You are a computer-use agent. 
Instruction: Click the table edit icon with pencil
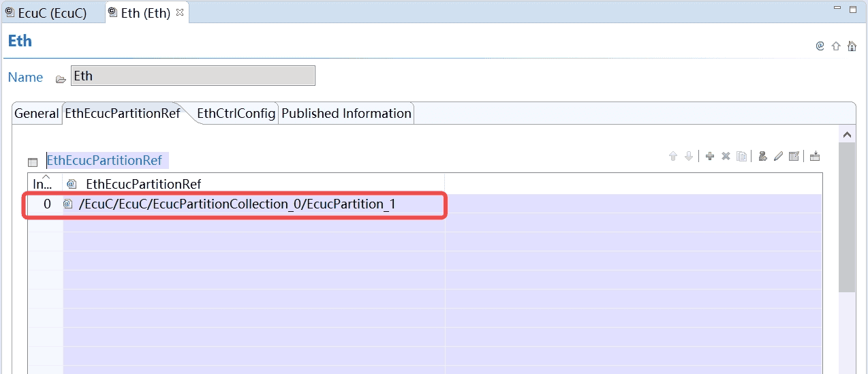794,156
